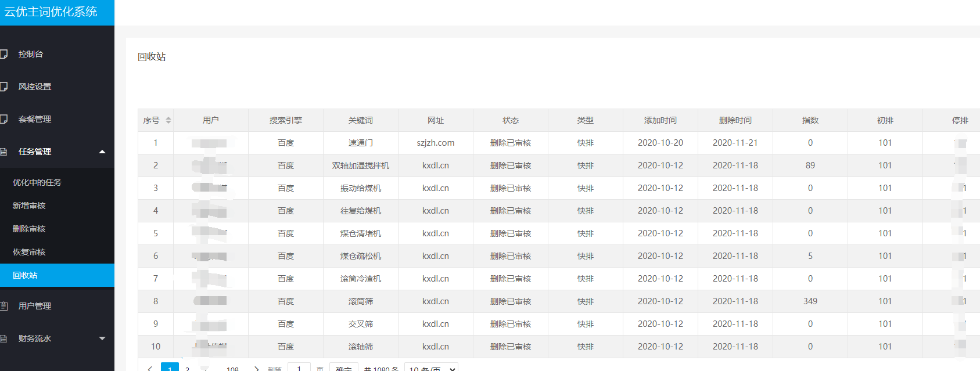This screenshot has height=371, width=980.
Task: Click the 2020-10-20 added date cell
Action: (660, 143)
